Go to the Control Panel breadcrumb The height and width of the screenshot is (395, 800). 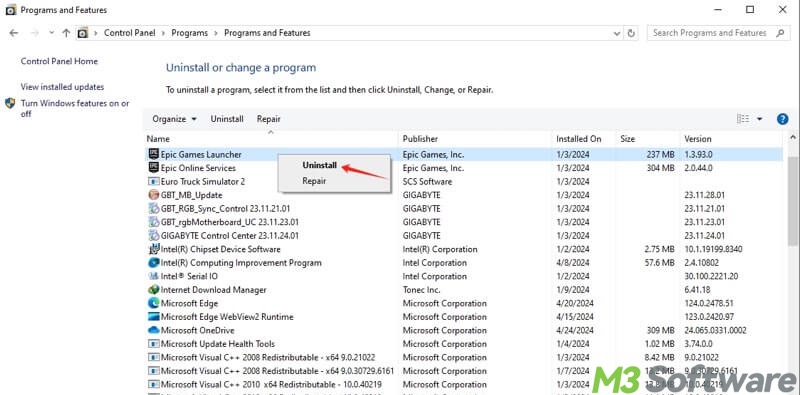coord(130,33)
